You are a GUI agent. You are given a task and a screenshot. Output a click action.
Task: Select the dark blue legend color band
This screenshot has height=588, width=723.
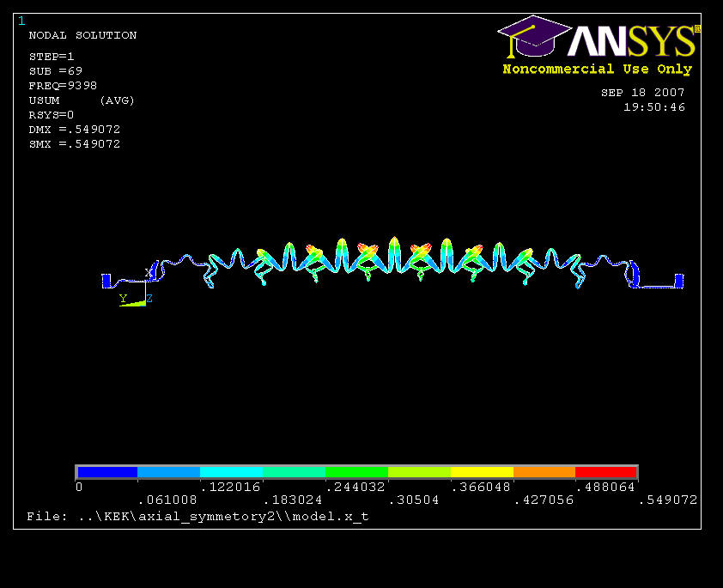tap(107, 472)
